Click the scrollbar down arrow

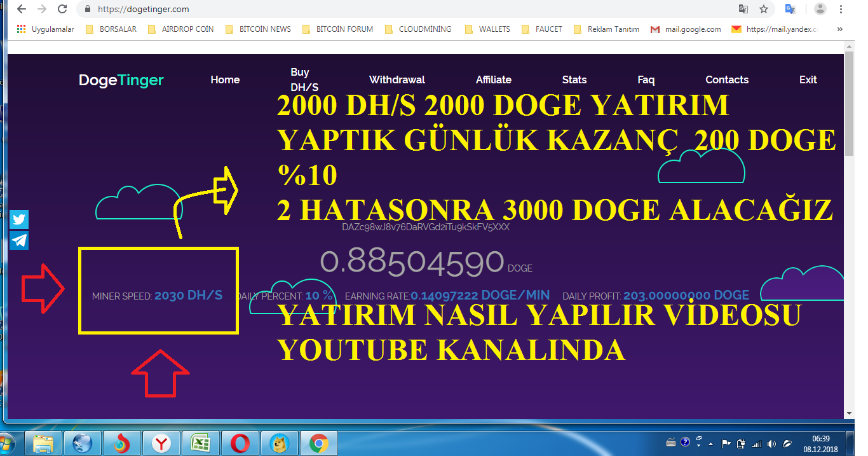click(x=849, y=413)
